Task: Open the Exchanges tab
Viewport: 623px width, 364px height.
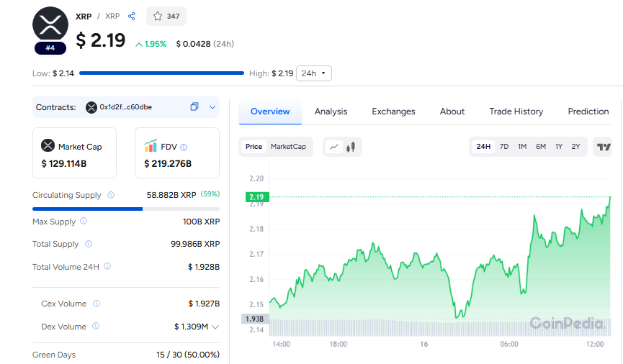Action: coord(393,112)
